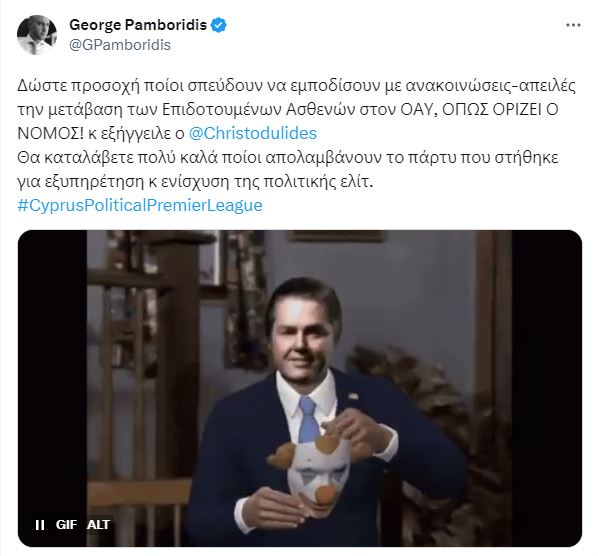Click the GIF label badge

66,525
